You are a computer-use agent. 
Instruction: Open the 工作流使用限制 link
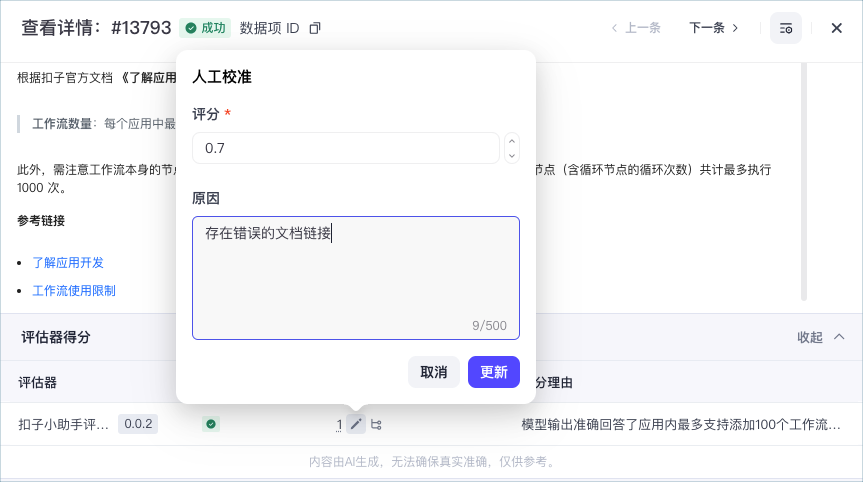74,291
